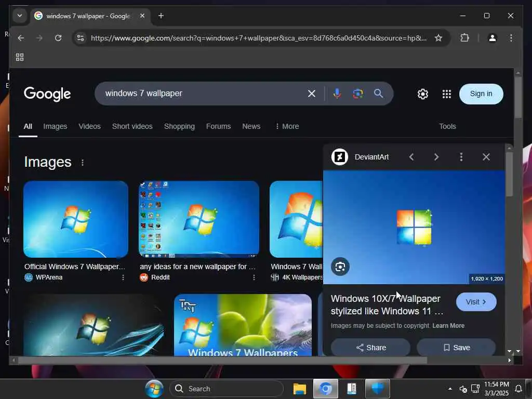Open the Chrome three-dot menu
This screenshot has height=399, width=532.
511,38
